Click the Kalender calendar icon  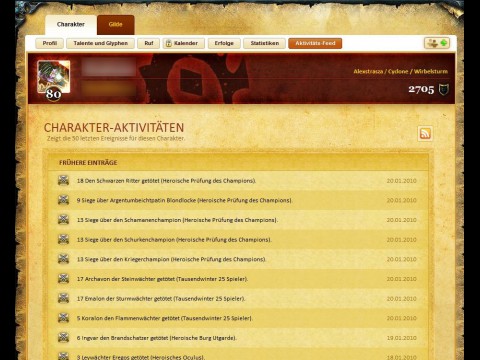[x=169, y=43]
